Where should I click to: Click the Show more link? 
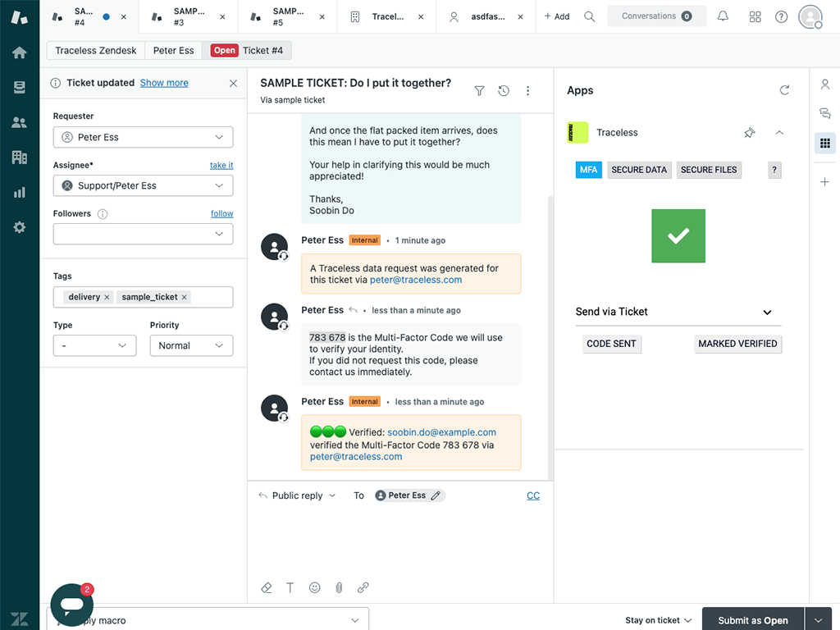click(x=164, y=83)
